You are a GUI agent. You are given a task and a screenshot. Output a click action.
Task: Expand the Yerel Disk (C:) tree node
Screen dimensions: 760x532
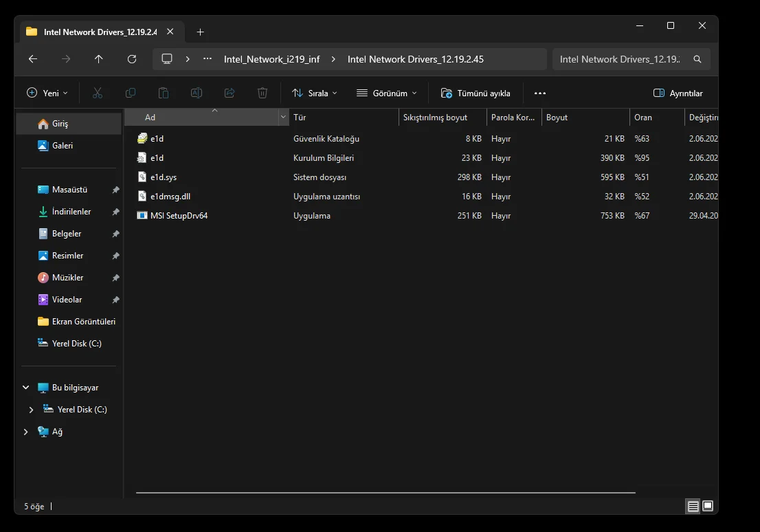pyautogui.click(x=31, y=410)
